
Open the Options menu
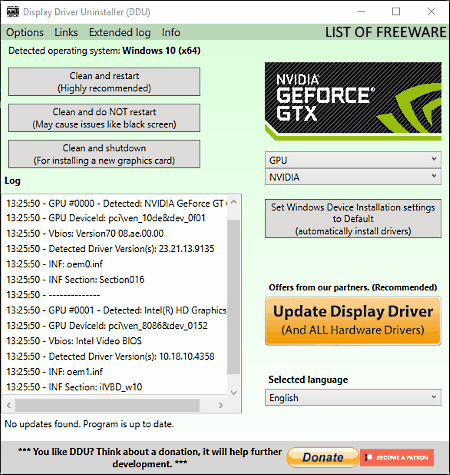tap(25, 32)
